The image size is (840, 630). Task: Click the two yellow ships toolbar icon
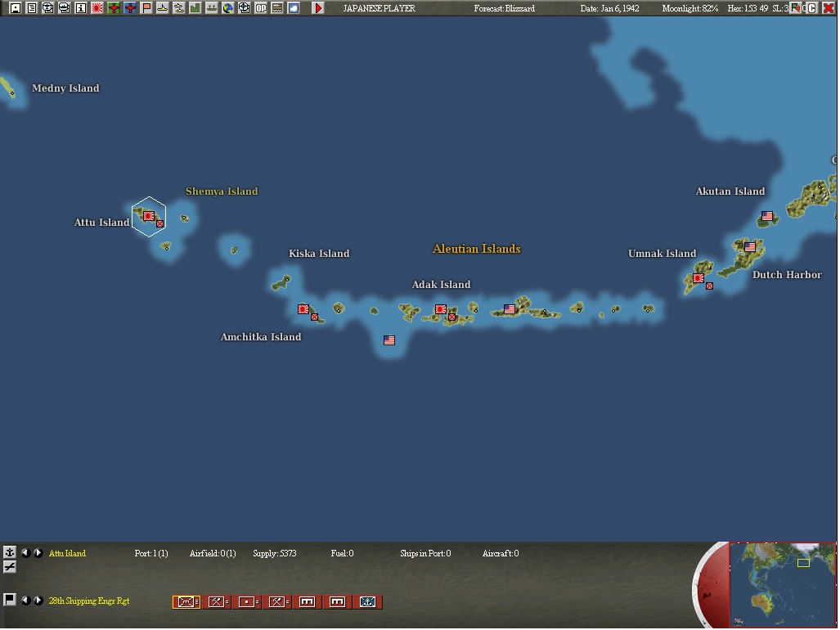(179, 8)
